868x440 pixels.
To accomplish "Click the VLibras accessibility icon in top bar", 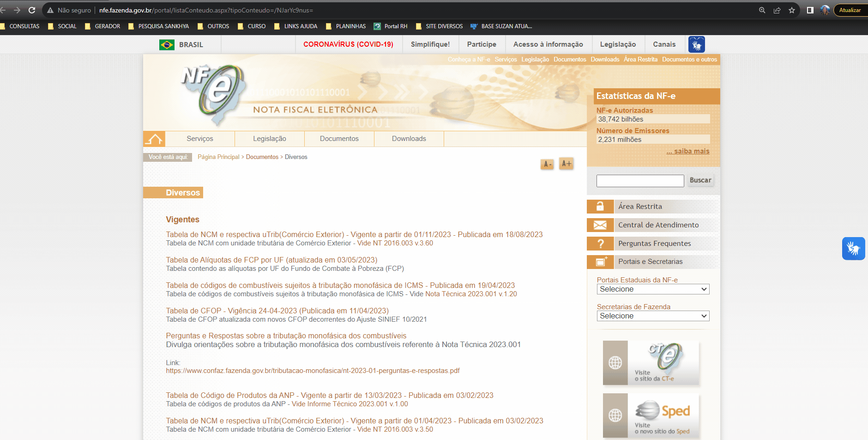I will tap(696, 44).
